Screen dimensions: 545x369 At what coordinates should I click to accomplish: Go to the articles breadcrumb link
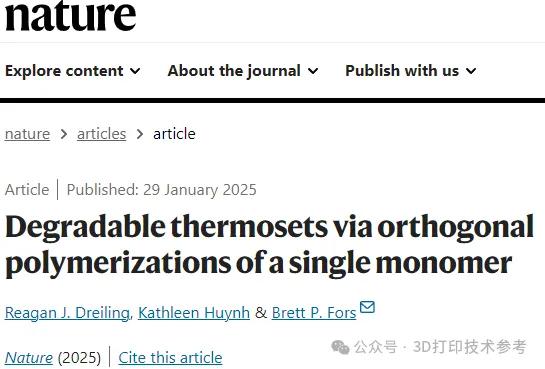(101, 134)
